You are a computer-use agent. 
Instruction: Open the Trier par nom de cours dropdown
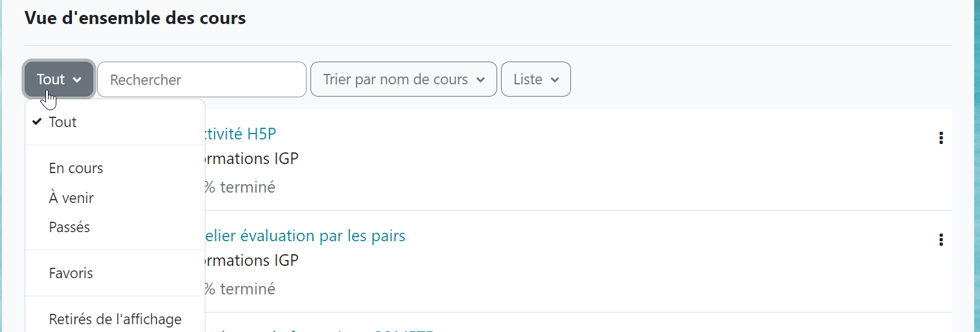(x=403, y=80)
